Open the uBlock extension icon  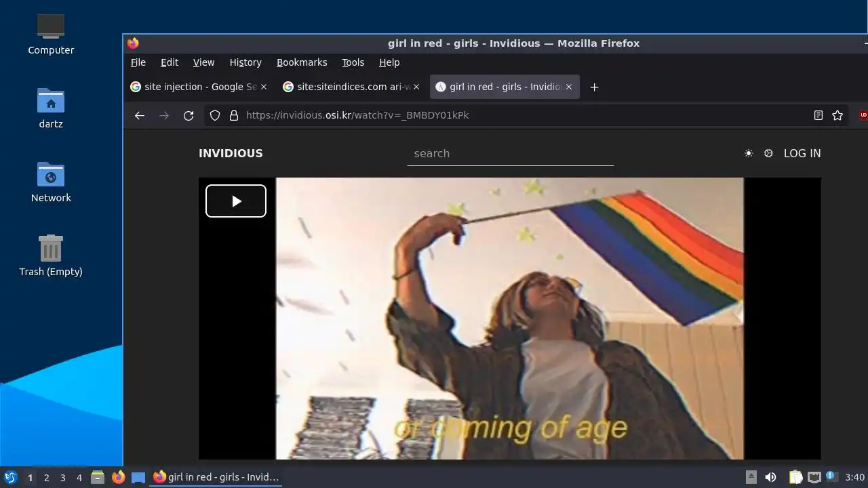pos(863,115)
